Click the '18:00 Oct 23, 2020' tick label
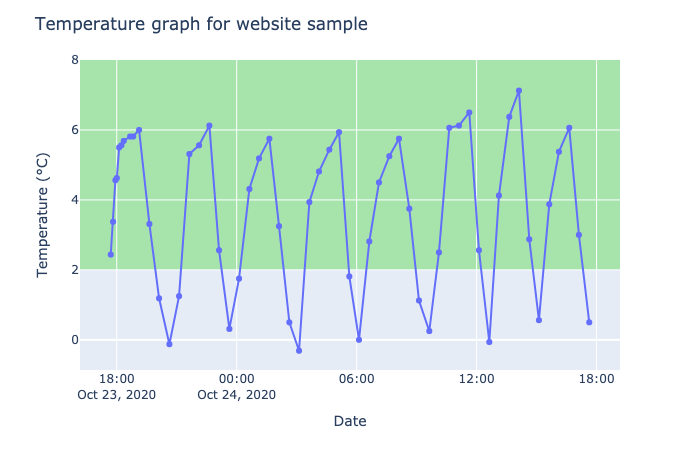The width and height of the screenshot is (700, 450). point(116,386)
